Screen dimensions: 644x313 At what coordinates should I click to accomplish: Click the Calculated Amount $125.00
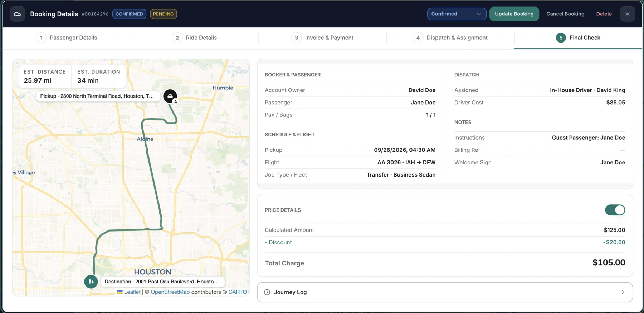(x=615, y=230)
